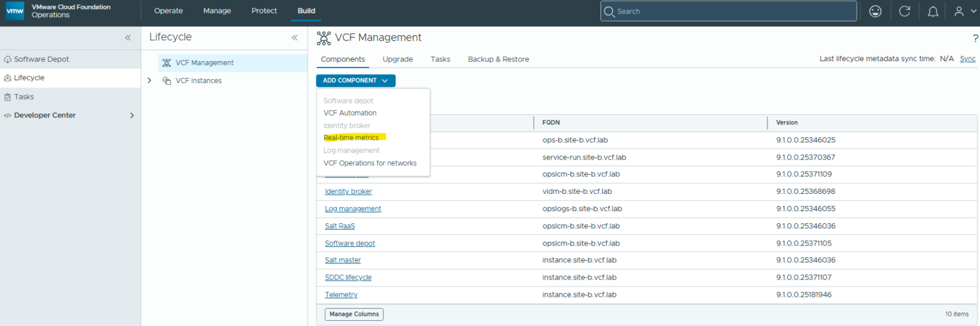Open the notifications bell icon

[933, 11]
